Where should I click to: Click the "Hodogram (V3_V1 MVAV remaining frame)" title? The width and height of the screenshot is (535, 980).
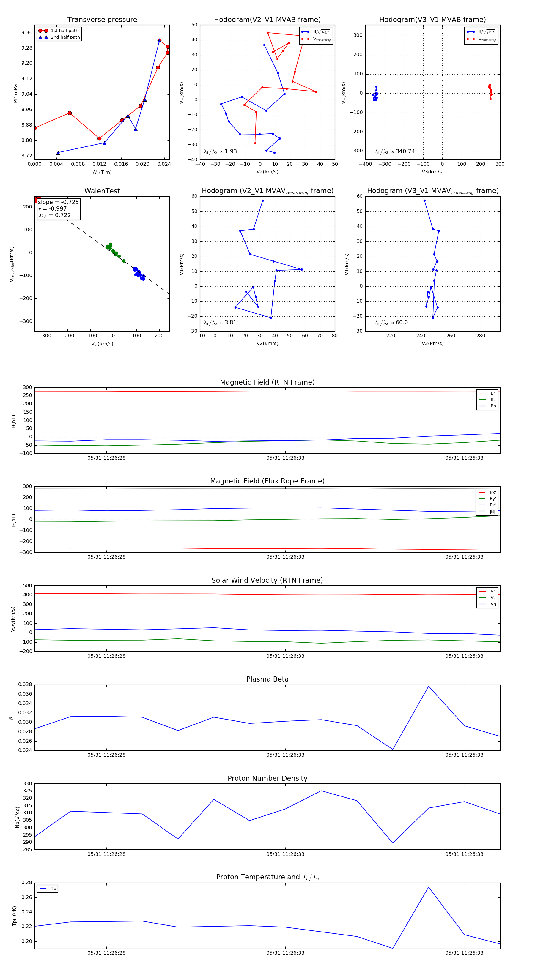(432, 191)
